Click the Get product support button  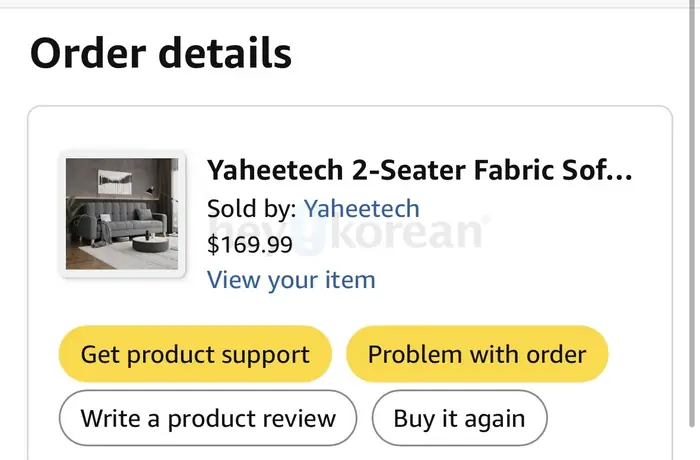[x=195, y=354]
